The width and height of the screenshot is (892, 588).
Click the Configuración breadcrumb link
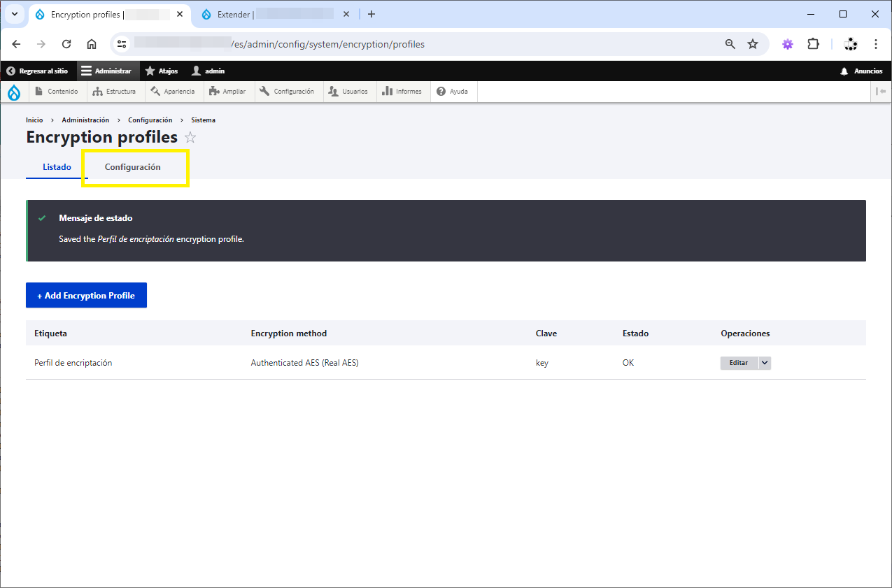[150, 120]
